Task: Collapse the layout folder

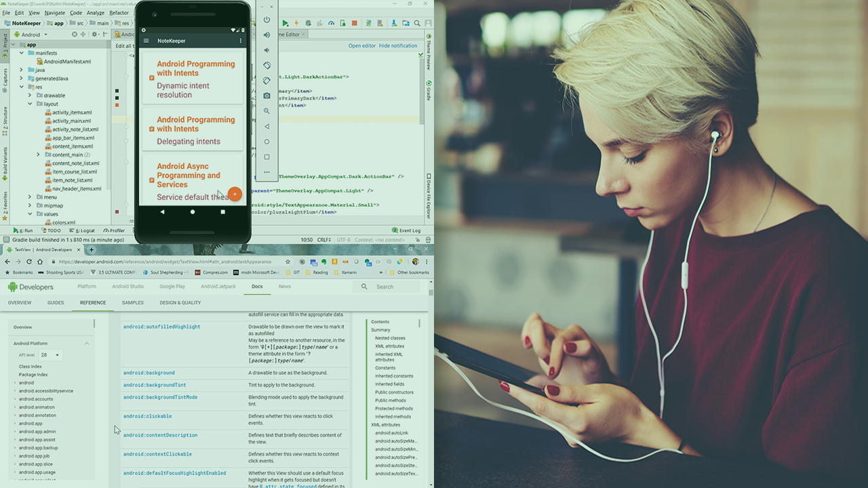Action: pos(31,103)
